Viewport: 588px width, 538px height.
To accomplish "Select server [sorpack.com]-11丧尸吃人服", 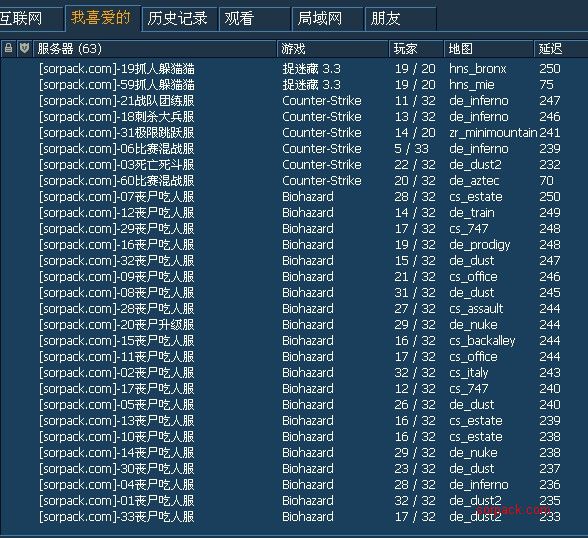I will point(117,357).
